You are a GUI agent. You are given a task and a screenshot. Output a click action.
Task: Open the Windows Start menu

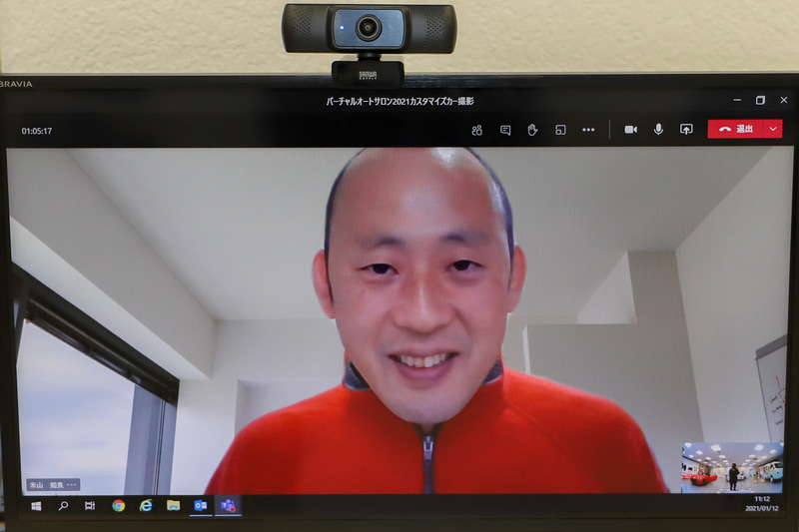pyautogui.click(x=36, y=506)
